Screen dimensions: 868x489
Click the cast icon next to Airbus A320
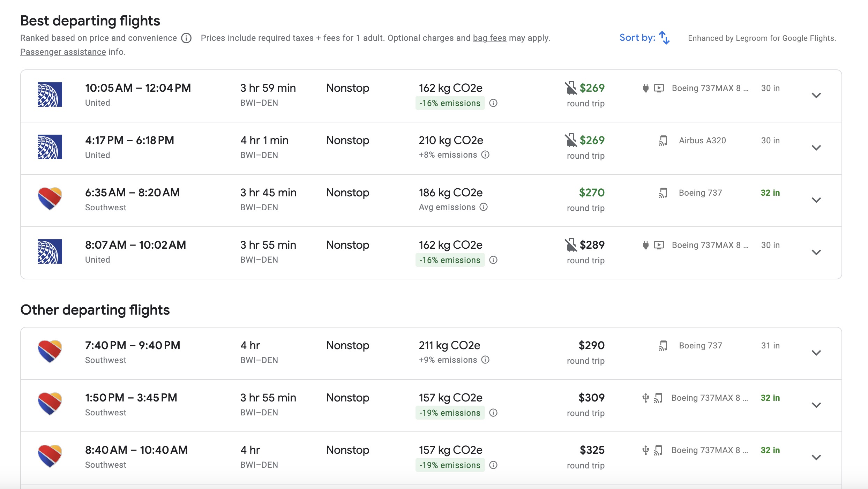662,140
